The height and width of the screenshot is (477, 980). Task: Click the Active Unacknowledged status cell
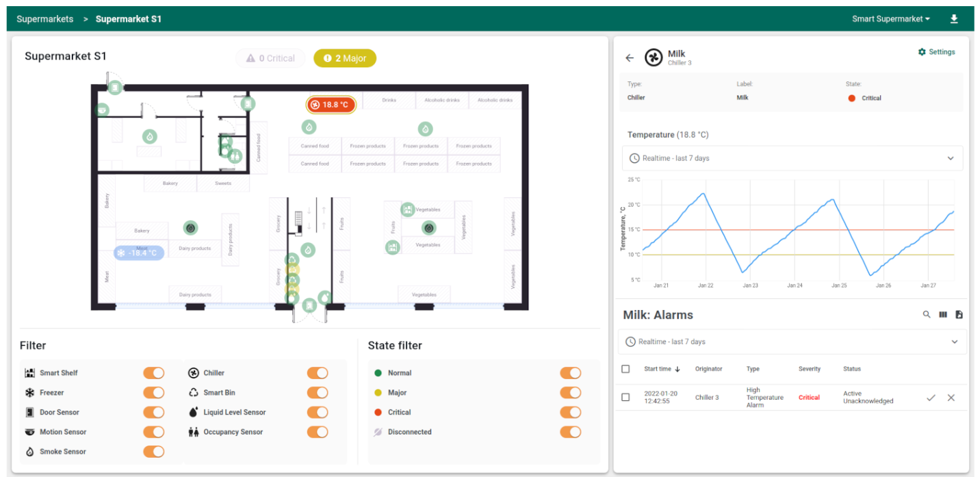point(868,398)
